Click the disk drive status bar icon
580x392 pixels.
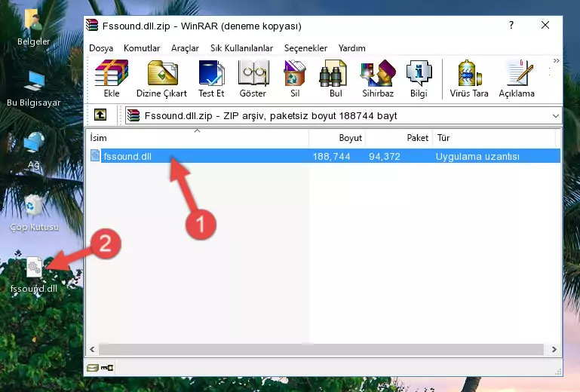(x=93, y=368)
